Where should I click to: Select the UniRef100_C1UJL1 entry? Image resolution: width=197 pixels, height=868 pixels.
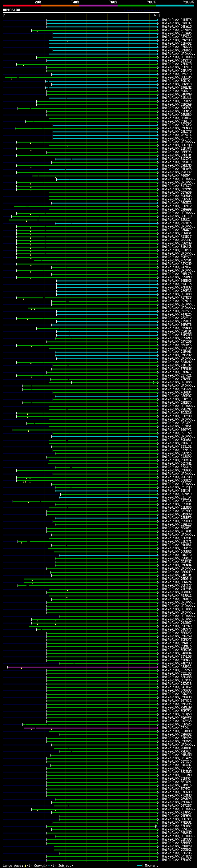coord(176,98)
